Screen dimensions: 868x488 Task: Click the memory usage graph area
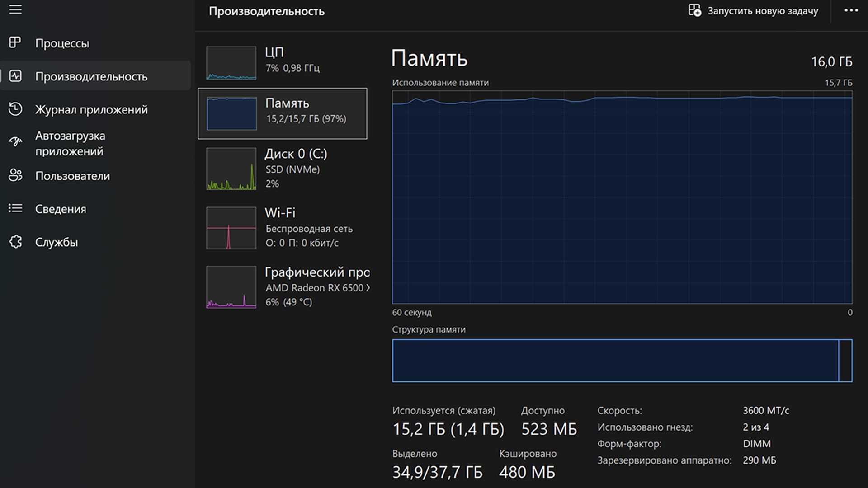point(622,197)
